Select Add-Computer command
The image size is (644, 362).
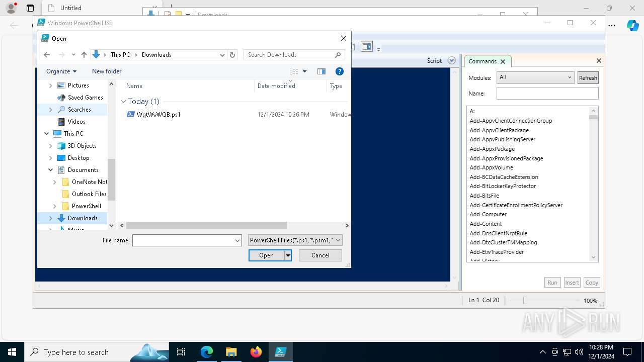tap(488, 214)
